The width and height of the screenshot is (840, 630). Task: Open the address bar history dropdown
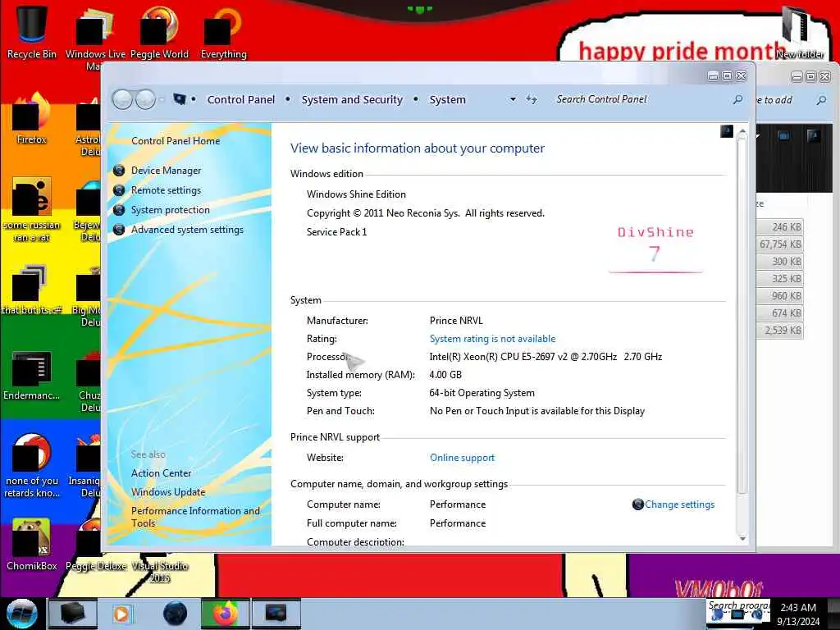[513, 99]
